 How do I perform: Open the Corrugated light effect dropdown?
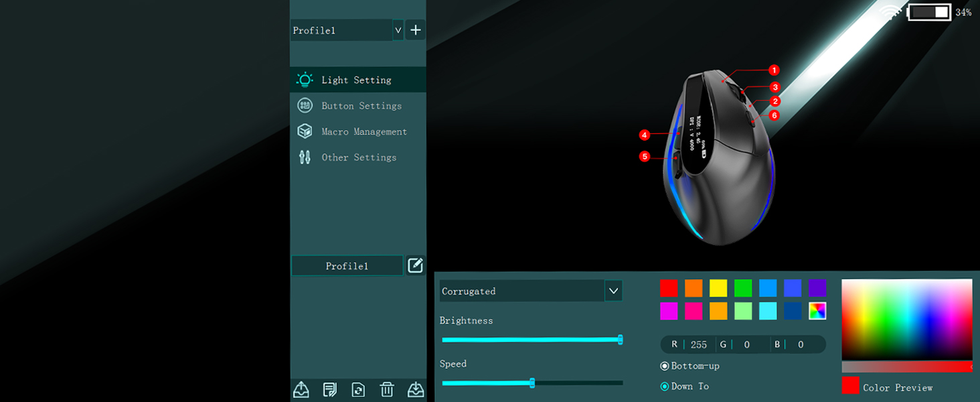tap(612, 291)
